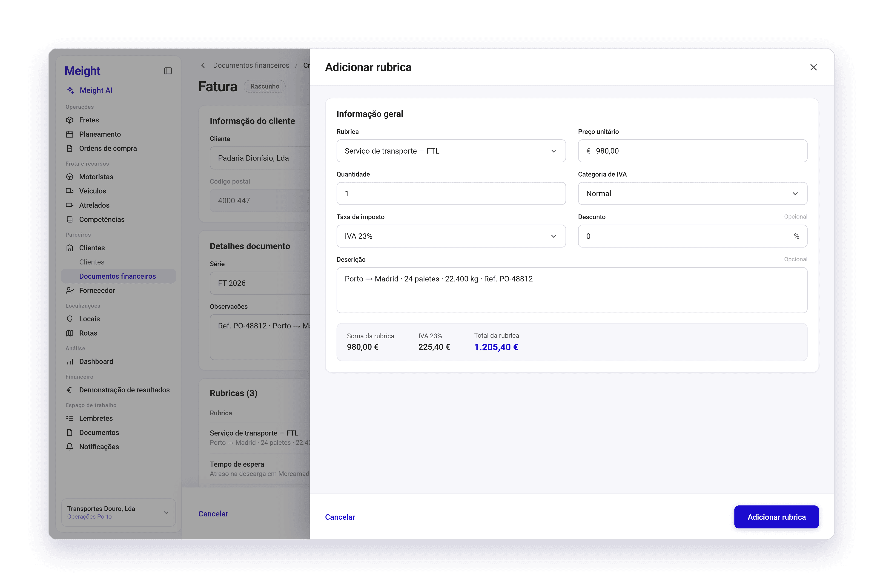883x588 pixels.
Task: Focus the Quantidade field
Action: pos(451,193)
